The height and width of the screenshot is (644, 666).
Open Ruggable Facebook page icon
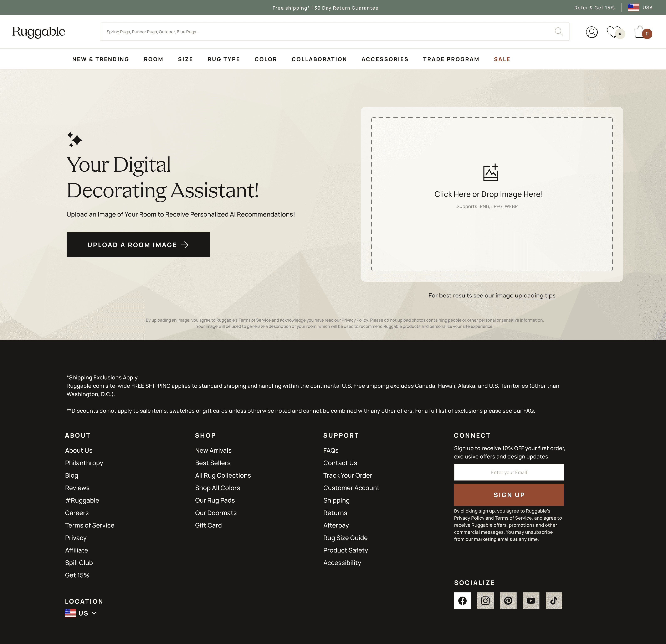tap(462, 601)
